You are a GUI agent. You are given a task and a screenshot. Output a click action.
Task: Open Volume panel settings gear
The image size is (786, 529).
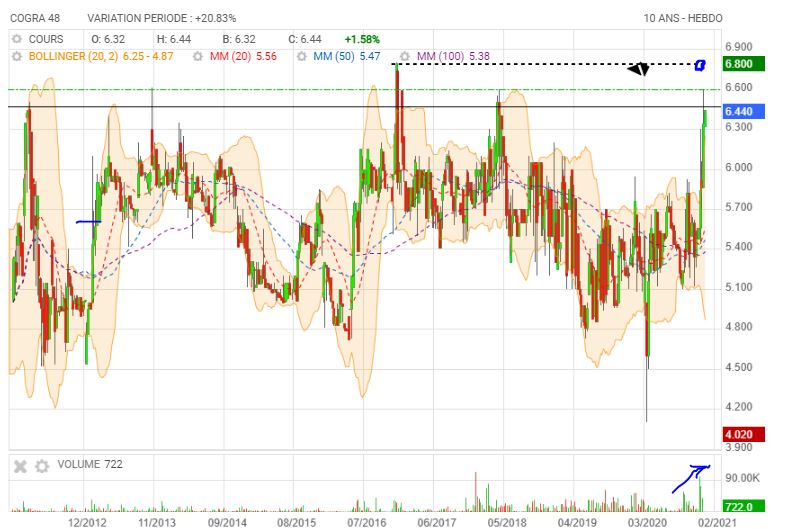pyautogui.click(x=42, y=467)
